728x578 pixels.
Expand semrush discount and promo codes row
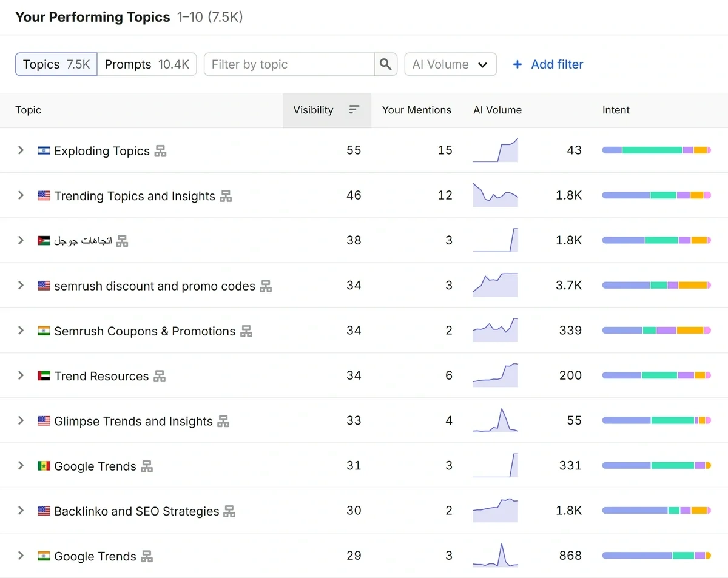tap(21, 285)
